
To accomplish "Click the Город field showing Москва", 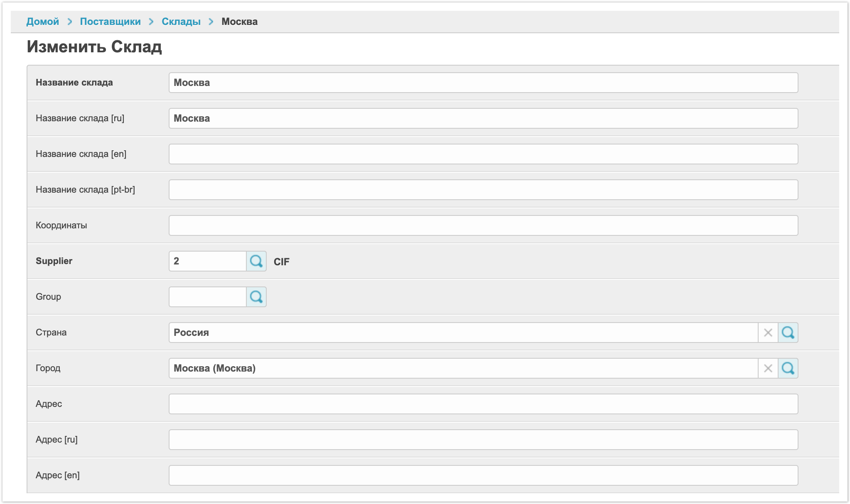I will pos(463,368).
